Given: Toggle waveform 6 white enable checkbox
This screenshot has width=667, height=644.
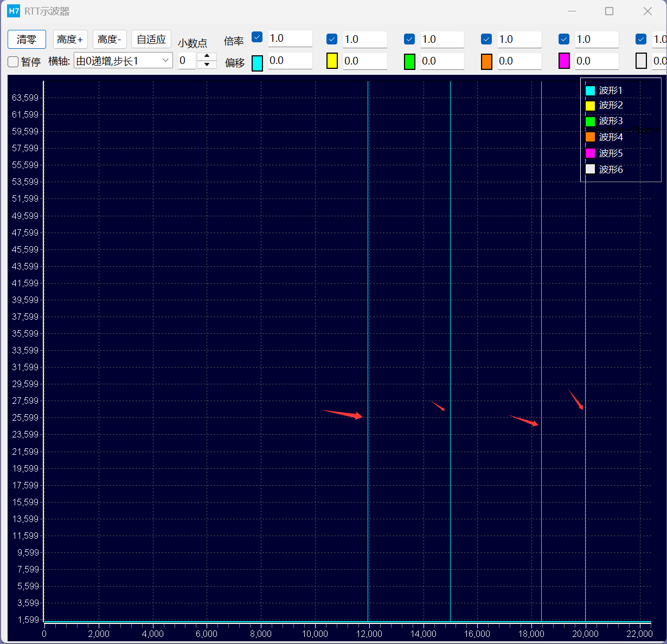Looking at the screenshot, I should pyautogui.click(x=641, y=39).
